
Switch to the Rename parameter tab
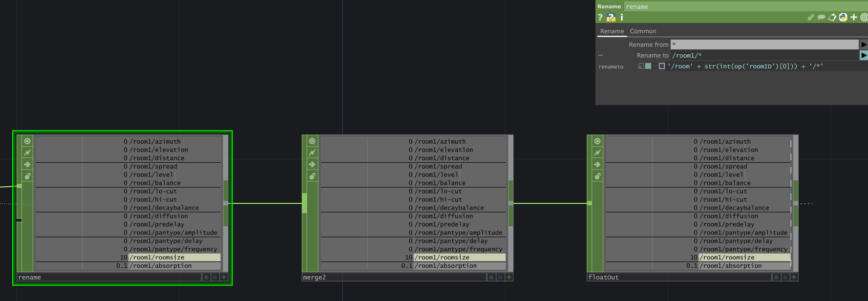[612, 31]
